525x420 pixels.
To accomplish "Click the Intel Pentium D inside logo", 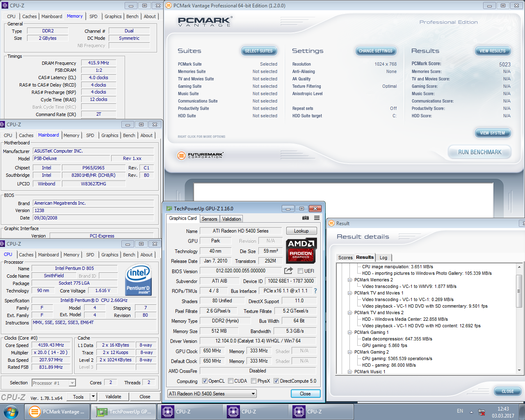I will [x=138, y=280].
